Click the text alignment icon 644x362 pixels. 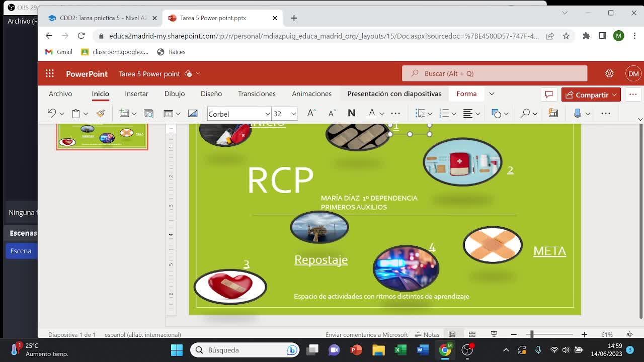(x=468, y=113)
